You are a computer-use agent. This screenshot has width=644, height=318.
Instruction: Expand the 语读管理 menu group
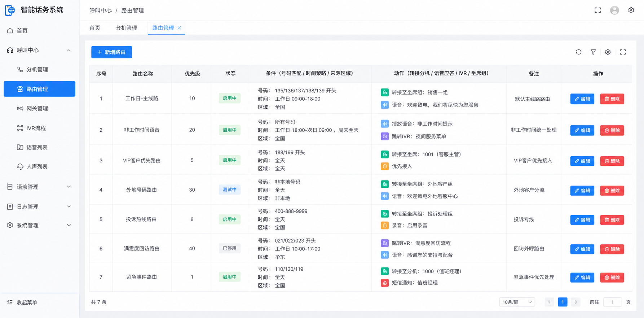39,187
